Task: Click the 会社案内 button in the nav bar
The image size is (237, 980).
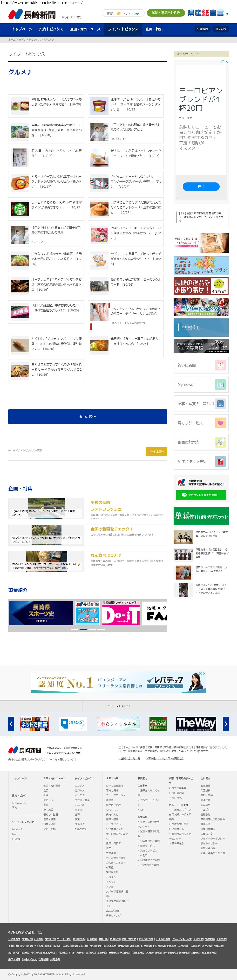Action: (202, 29)
